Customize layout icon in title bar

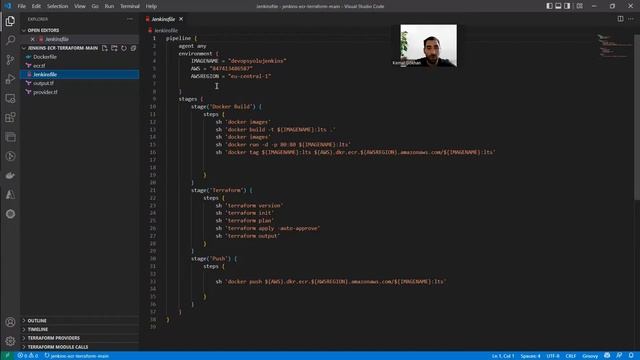580,6
